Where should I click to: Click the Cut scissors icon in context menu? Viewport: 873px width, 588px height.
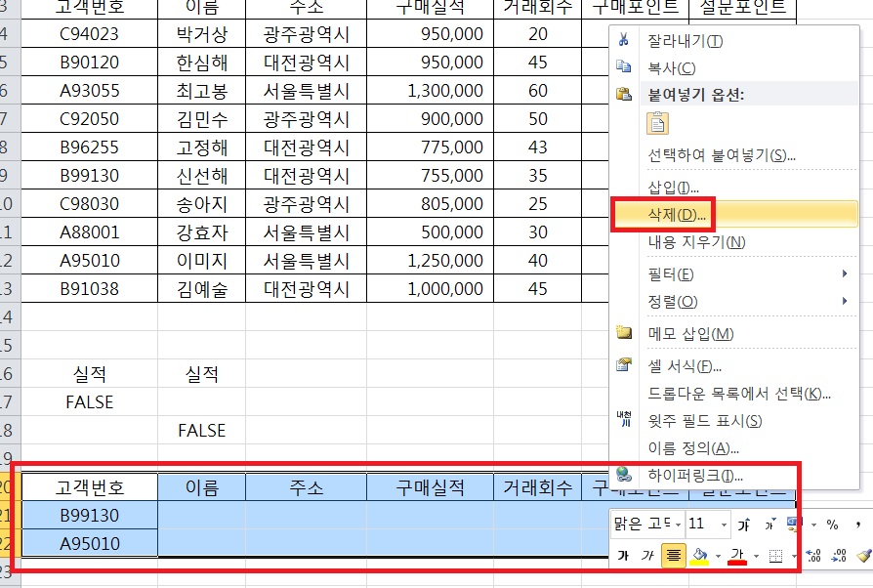624,41
